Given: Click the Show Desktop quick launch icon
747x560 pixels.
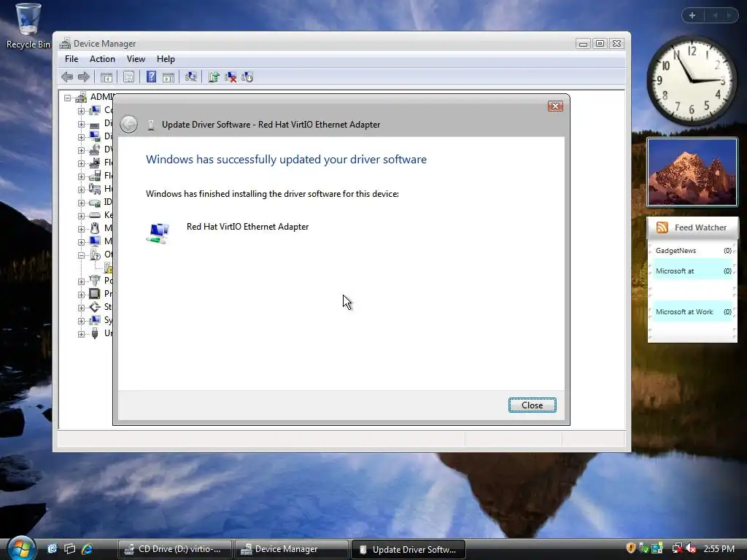Looking at the screenshot, I should [x=52, y=549].
